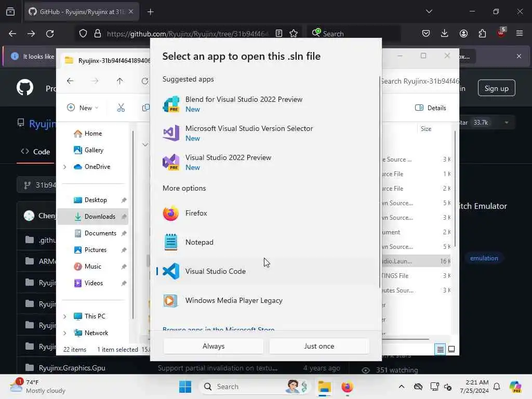The image size is (532, 399).
Task: Reload the Firefox page
Action: 50,34
